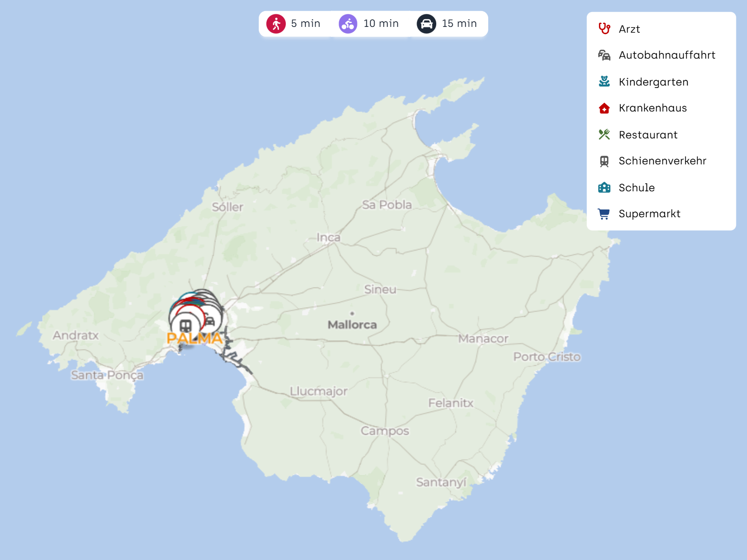Toggle the 15 min driving filter
This screenshot has height=560, width=747.
[x=447, y=24]
